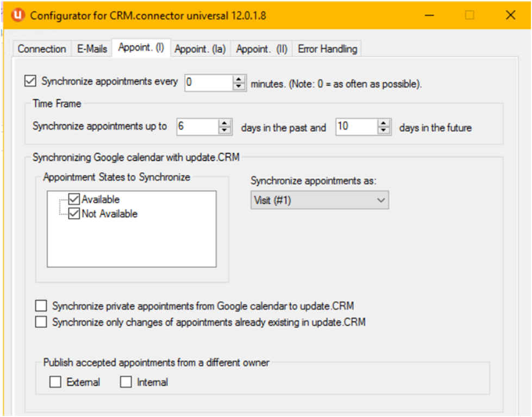Open the Connection tab
Image resolution: width=532 pixels, height=417 pixels.
tap(42, 49)
